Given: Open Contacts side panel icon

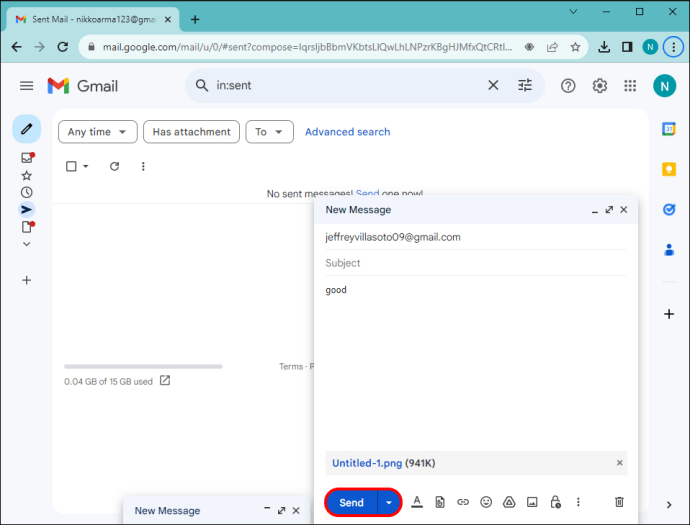Looking at the screenshot, I should 669,250.
